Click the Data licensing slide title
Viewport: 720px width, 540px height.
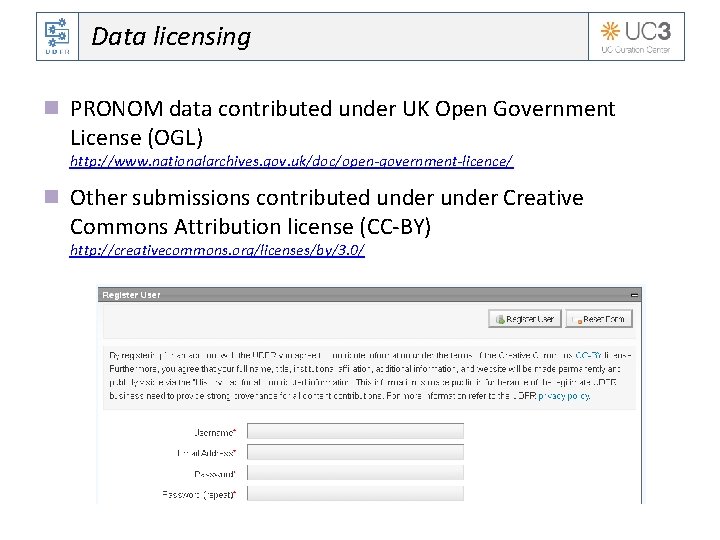[x=171, y=37]
